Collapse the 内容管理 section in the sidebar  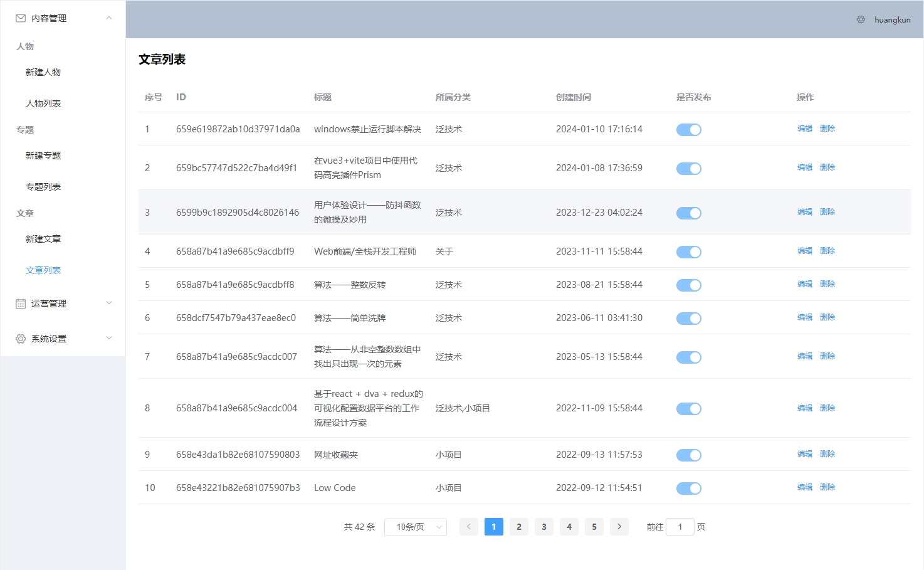click(x=109, y=18)
